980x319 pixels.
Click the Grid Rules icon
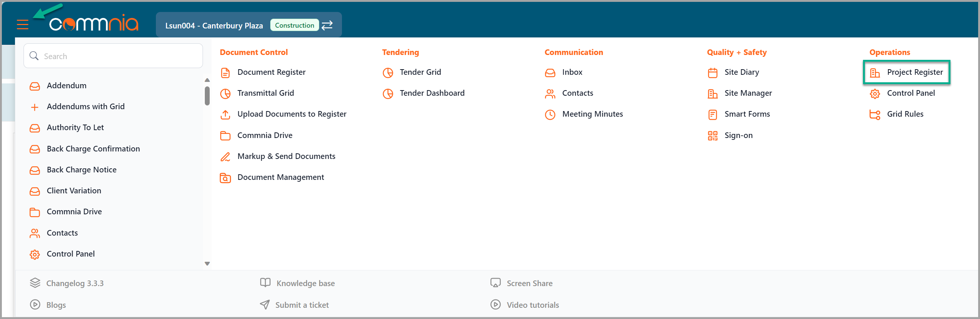pos(875,114)
